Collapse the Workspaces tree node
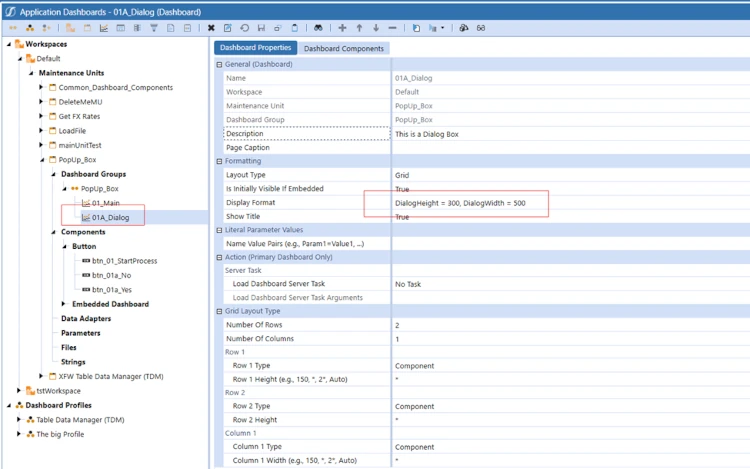This screenshot has width=750, height=469. coord(9,44)
